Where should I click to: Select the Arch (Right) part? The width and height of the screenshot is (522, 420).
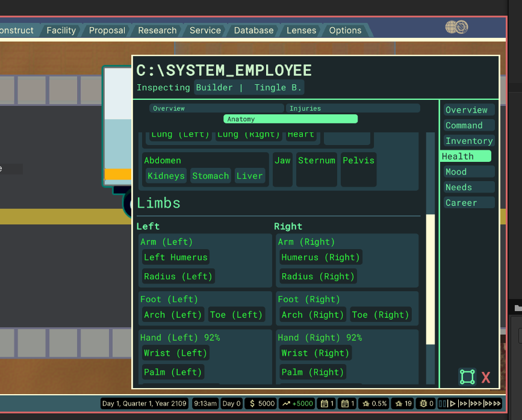(x=312, y=315)
